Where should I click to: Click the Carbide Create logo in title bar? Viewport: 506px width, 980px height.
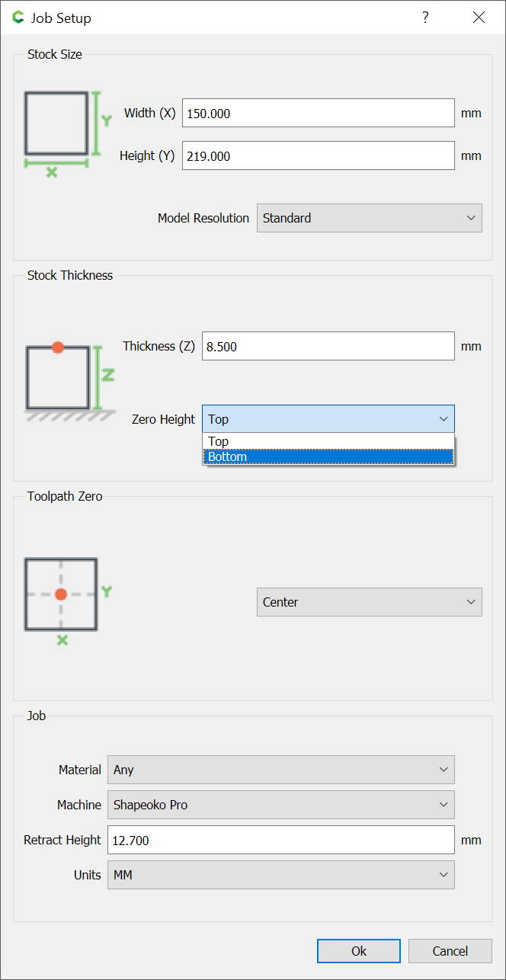18,18
